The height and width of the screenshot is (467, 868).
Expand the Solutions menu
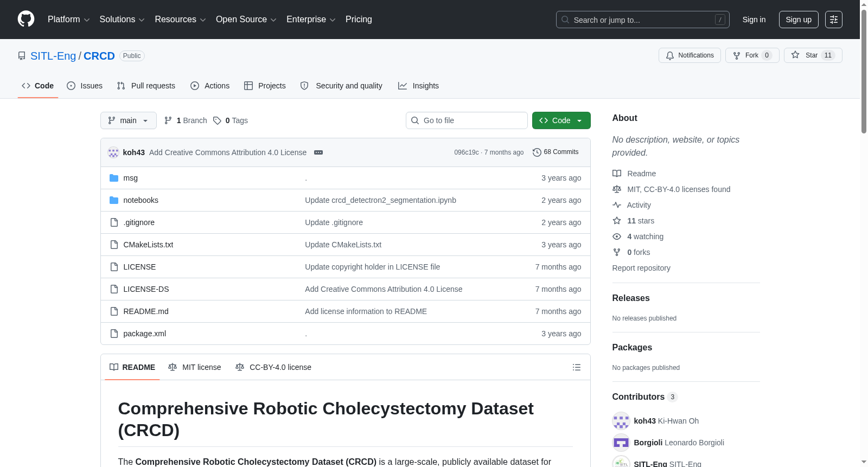click(122, 20)
